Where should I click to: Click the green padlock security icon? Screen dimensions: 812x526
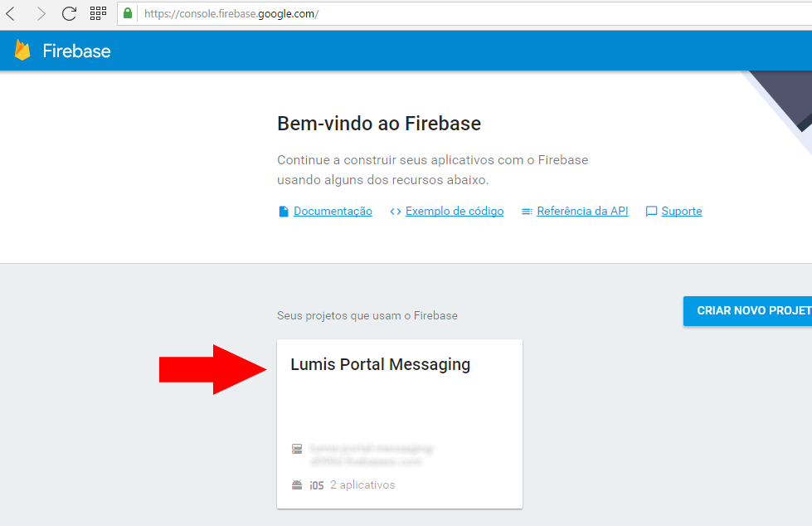tap(128, 13)
